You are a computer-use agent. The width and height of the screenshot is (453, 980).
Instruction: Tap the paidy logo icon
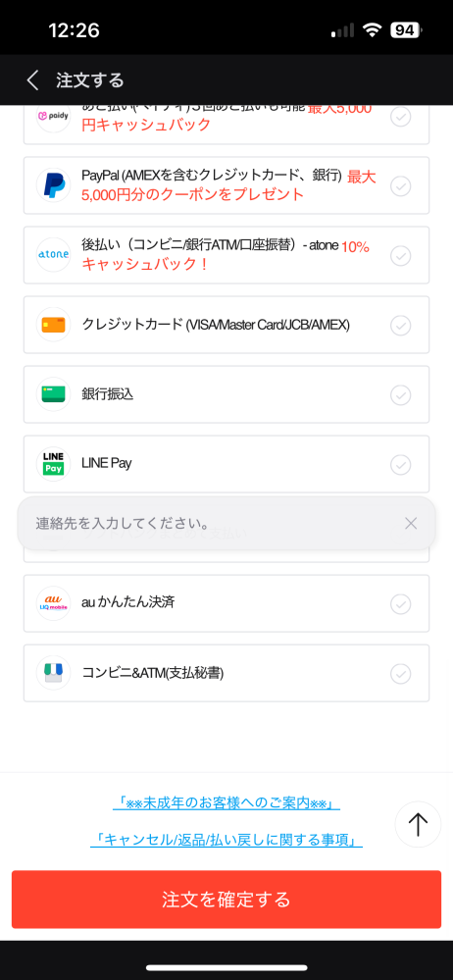point(54,116)
